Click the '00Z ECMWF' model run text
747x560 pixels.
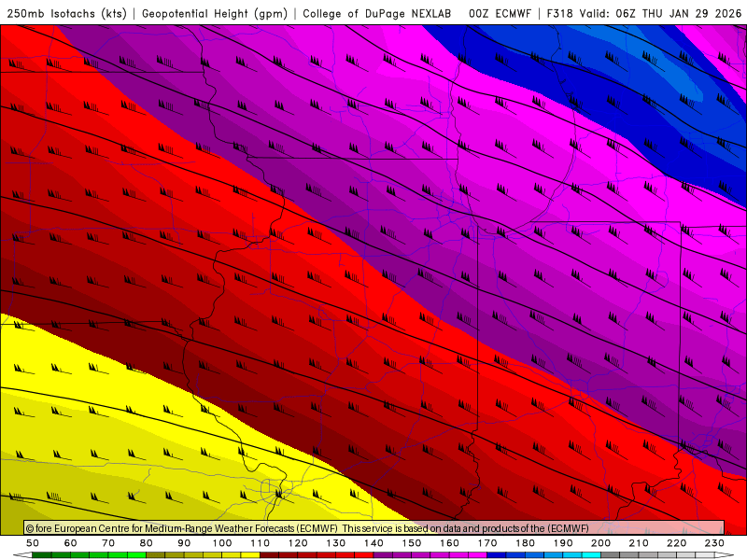coord(500,14)
